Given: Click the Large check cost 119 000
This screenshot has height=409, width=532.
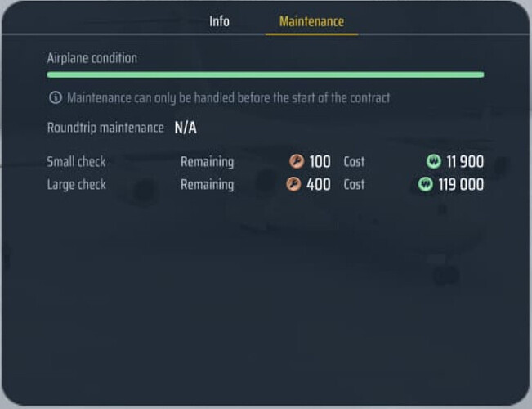Looking at the screenshot, I should pyautogui.click(x=461, y=184).
